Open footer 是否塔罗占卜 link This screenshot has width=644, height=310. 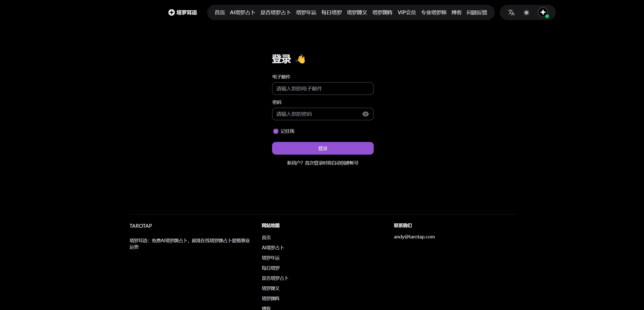tap(275, 278)
